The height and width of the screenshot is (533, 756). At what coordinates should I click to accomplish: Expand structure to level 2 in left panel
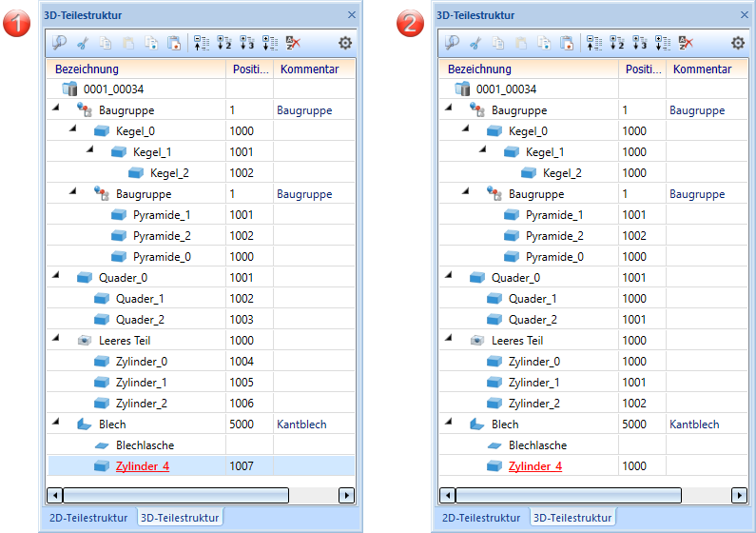(224, 43)
